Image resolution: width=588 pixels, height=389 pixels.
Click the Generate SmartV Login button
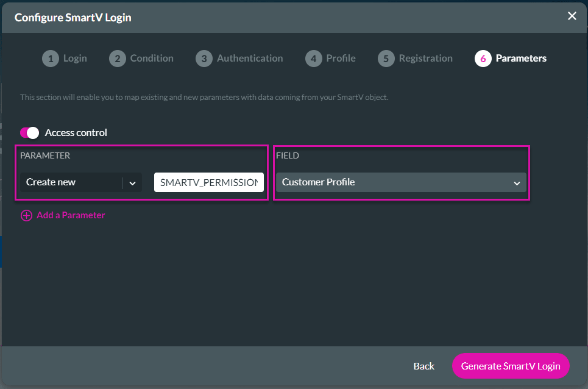pos(510,366)
